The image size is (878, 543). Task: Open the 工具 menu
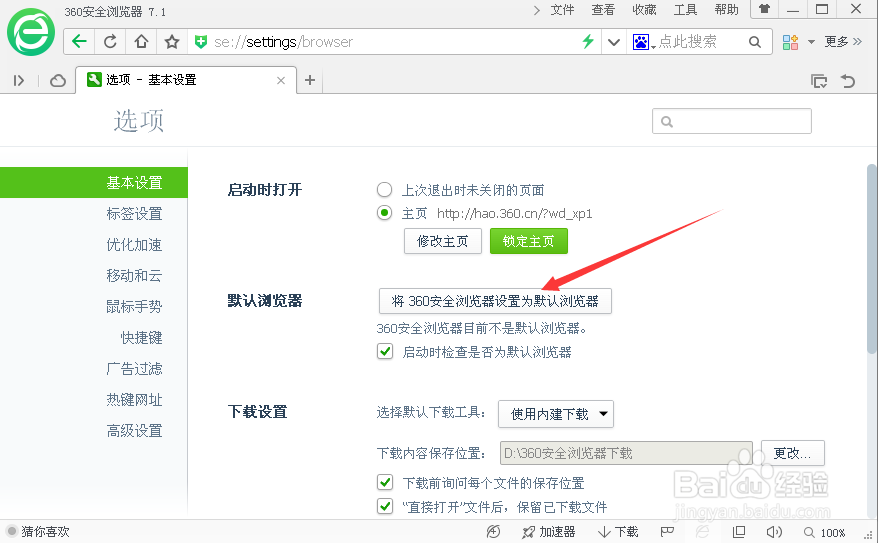[685, 10]
